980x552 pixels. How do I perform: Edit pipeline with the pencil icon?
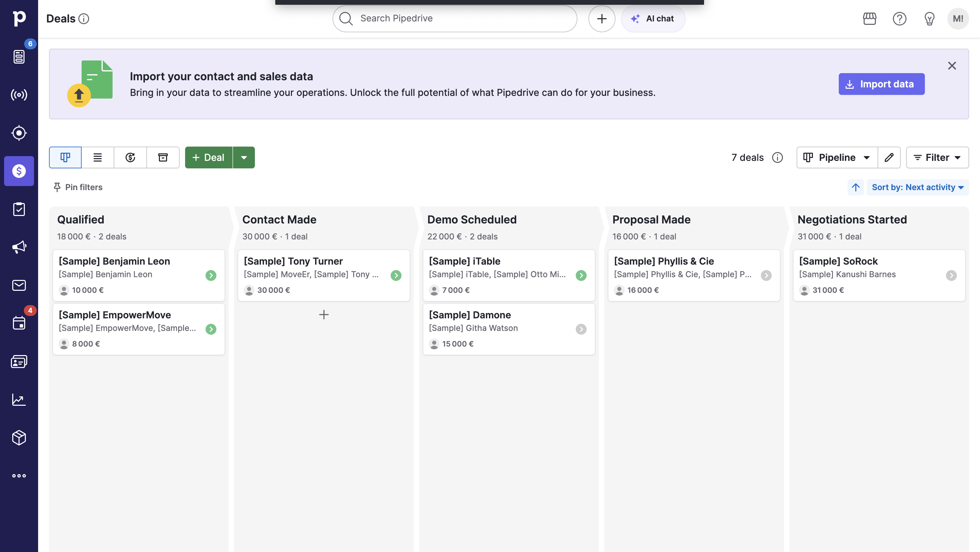click(x=889, y=157)
